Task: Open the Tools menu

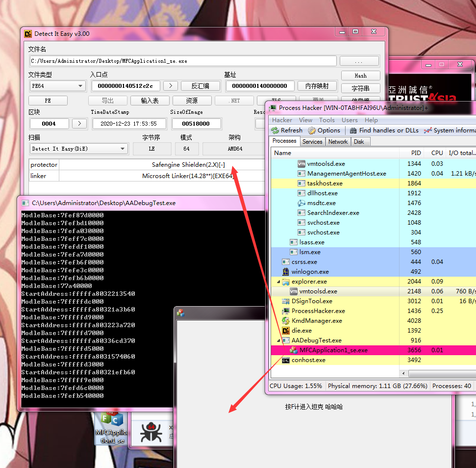Action: pos(326,120)
